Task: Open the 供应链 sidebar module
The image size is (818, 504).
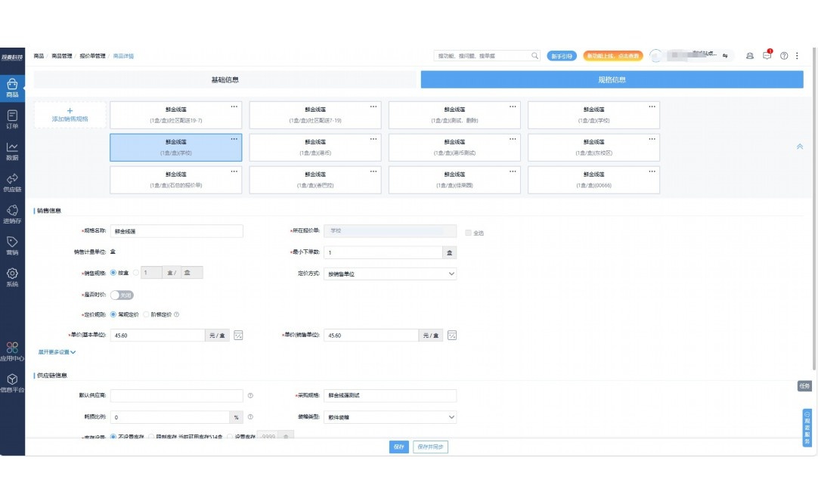Action: (12, 182)
